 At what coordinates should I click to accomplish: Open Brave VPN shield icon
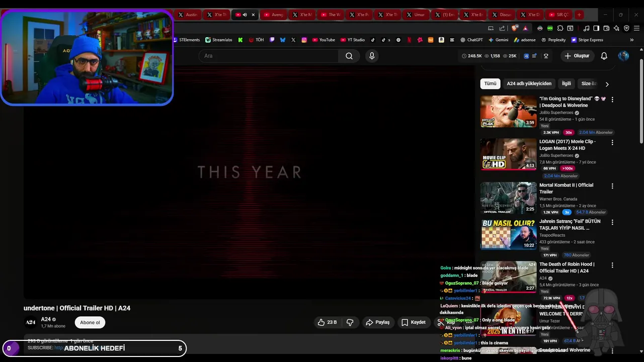point(626,28)
